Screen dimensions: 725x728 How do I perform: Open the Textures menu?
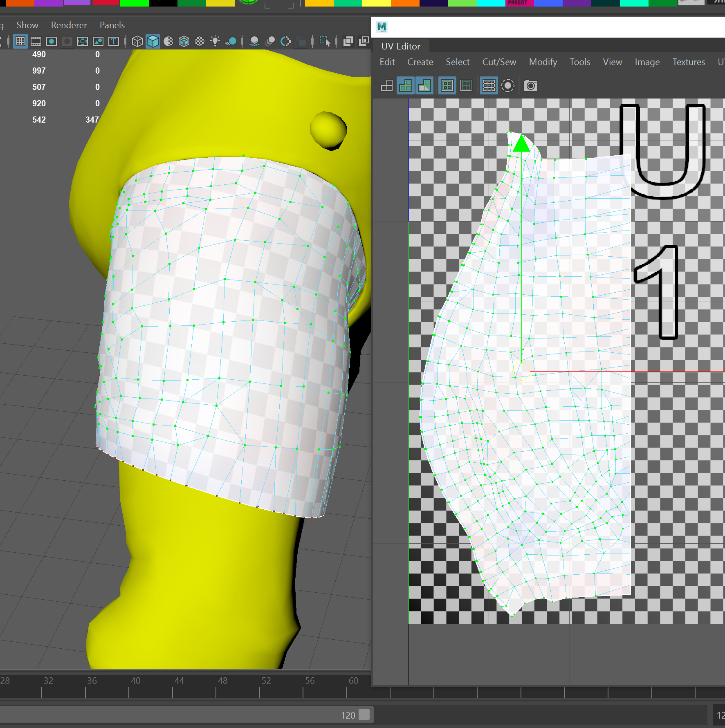(x=689, y=62)
